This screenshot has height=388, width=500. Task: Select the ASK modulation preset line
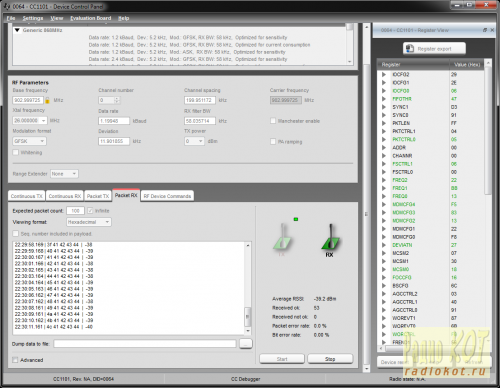point(187,52)
